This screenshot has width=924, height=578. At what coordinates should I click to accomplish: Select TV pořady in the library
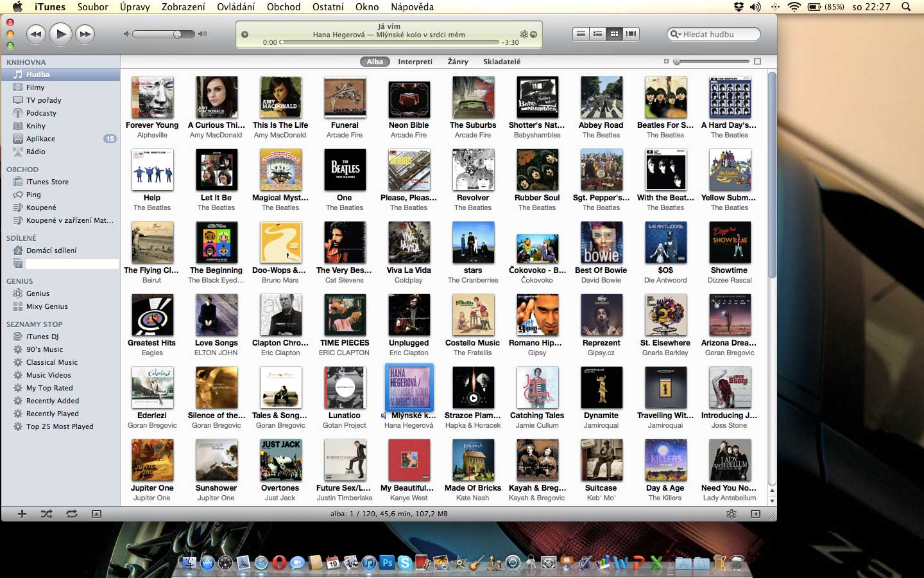click(60, 100)
